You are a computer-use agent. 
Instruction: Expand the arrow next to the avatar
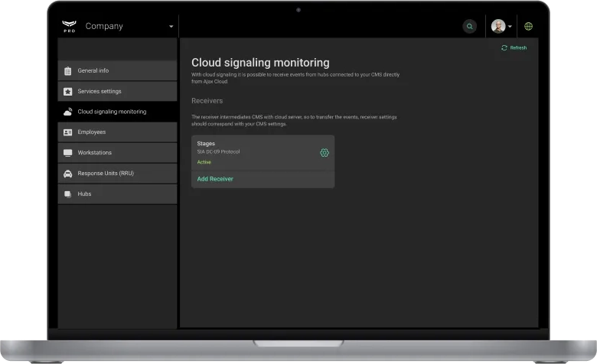[x=511, y=27]
